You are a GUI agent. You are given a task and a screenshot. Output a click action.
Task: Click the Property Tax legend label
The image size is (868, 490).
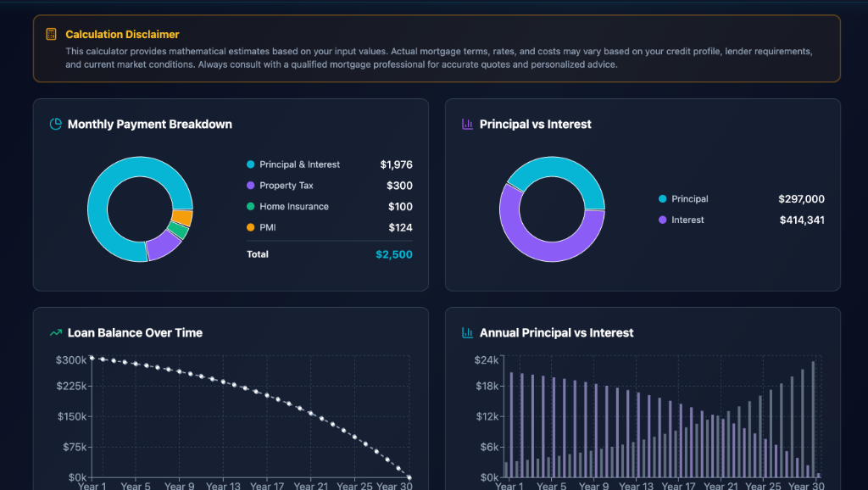(287, 186)
